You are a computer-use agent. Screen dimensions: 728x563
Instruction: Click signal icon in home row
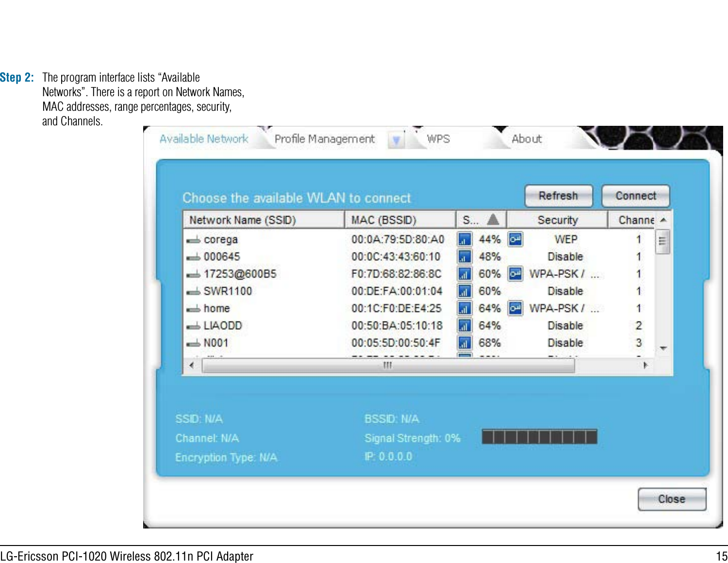(464, 308)
